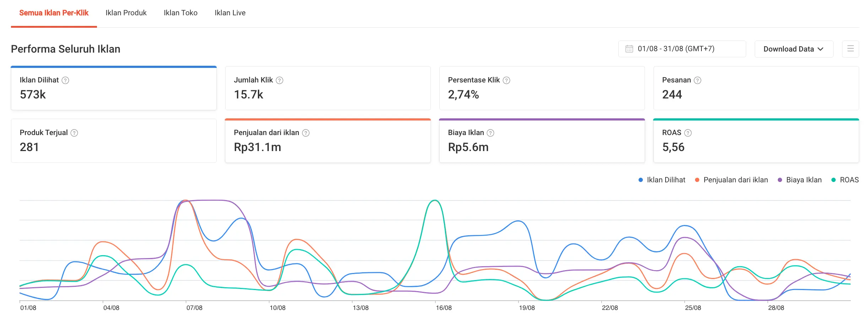Click the help icon beside Jumlah Klik
Screen dimensions: 868x327
click(280, 80)
